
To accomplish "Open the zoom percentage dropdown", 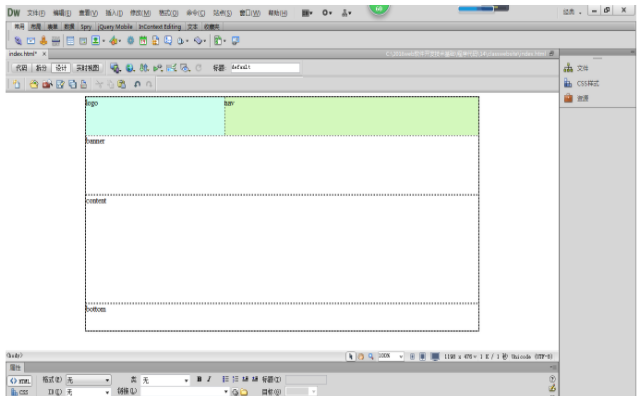I will pos(391,356).
